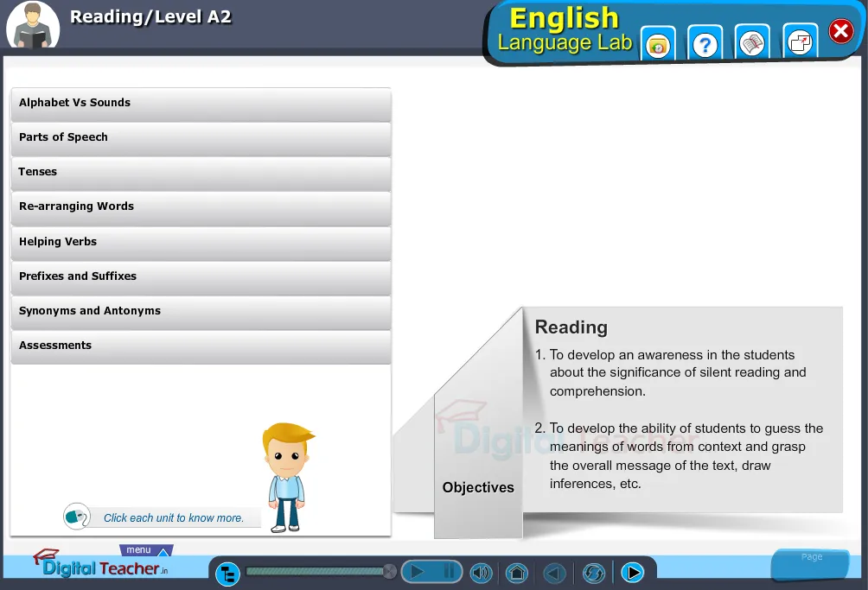
Task: Open the Help question mark icon
Action: [705, 44]
